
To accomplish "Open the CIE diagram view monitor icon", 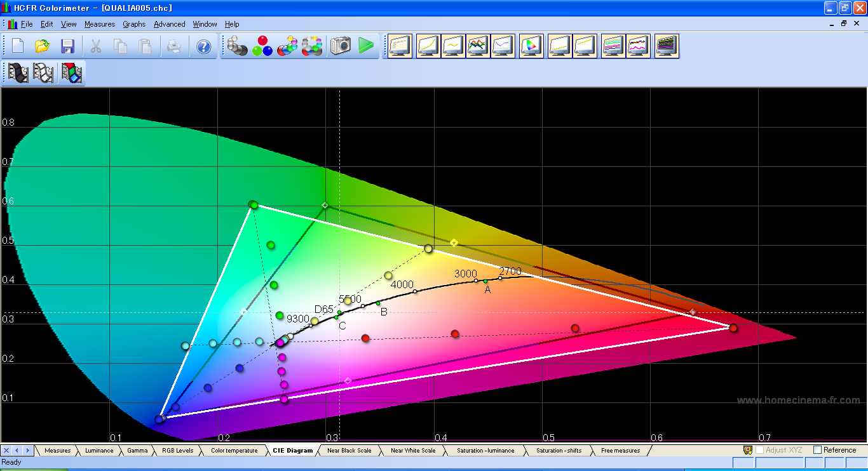I will (531, 46).
